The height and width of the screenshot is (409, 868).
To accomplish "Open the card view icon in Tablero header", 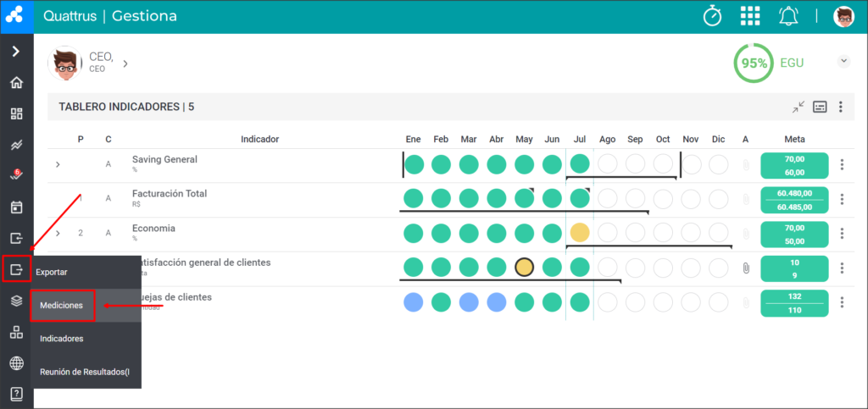I will (820, 108).
